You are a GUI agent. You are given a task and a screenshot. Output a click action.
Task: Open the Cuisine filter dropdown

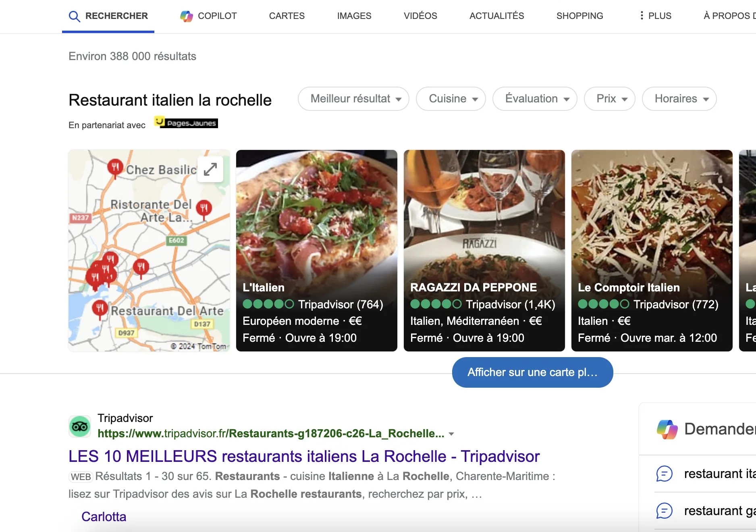coord(451,99)
